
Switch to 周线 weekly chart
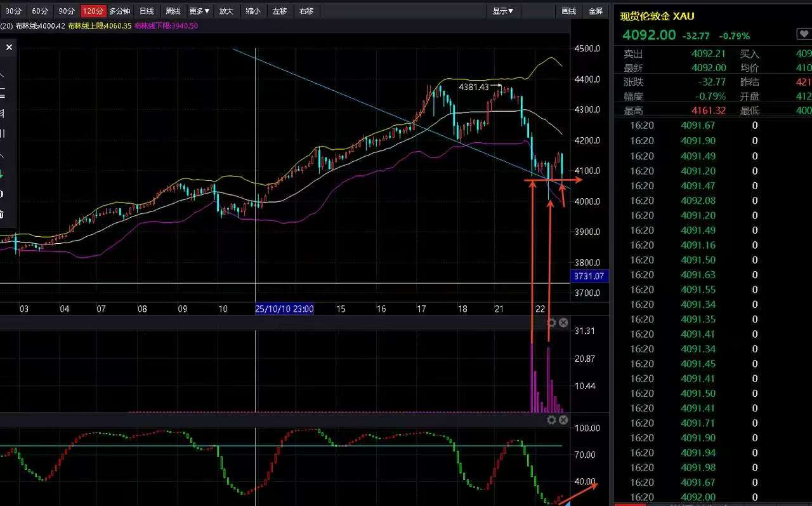click(x=173, y=11)
